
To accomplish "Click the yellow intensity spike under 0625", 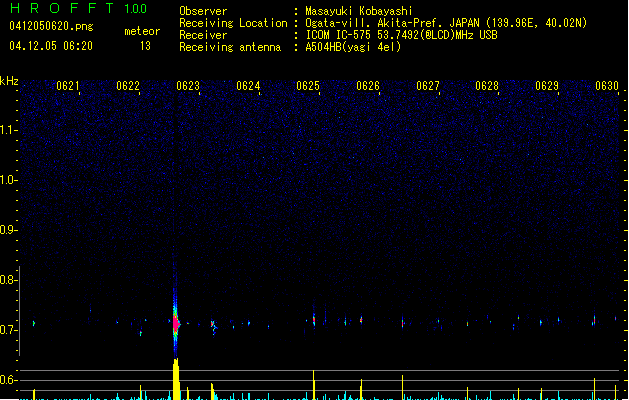I will (314, 385).
